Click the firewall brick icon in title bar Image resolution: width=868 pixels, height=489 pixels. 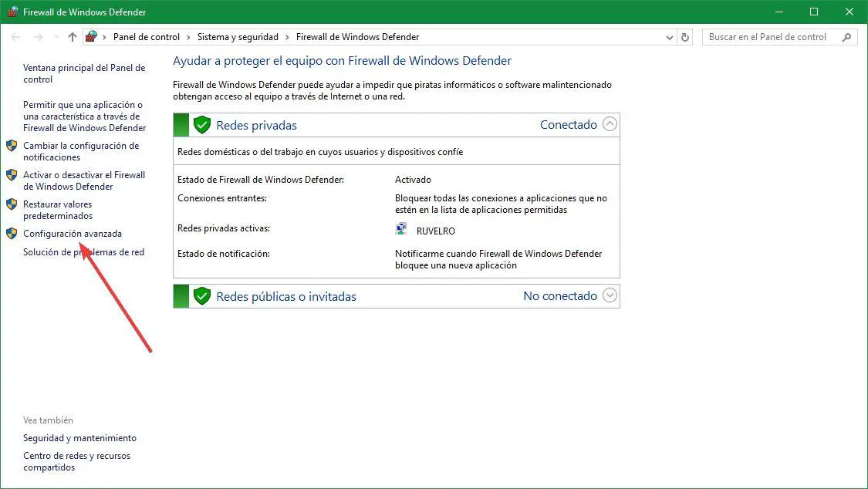[x=12, y=12]
